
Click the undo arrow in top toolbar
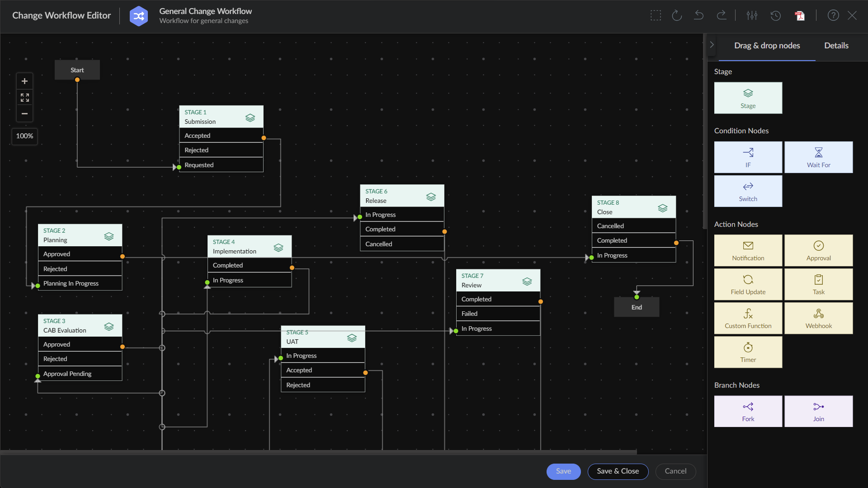tap(699, 15)
